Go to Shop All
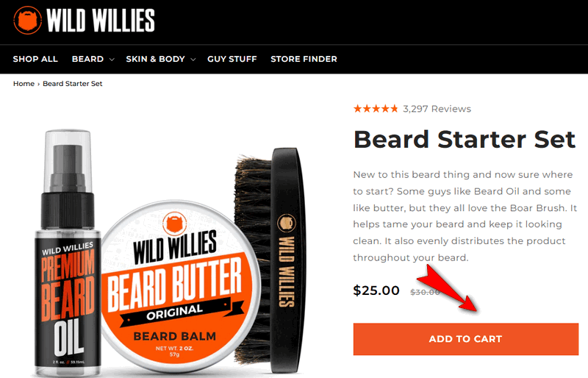 [35, 59]
